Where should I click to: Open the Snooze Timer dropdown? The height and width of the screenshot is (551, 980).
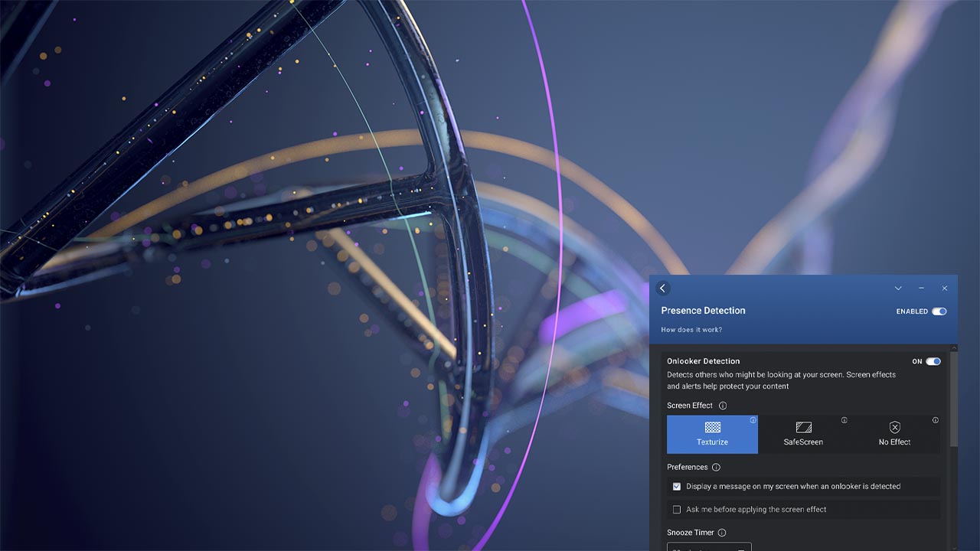click(709, 547)
